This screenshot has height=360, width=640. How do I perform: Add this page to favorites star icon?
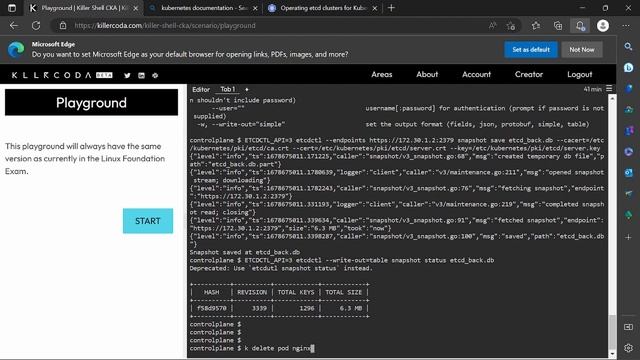pyautogui.click(x=511, y=26)
